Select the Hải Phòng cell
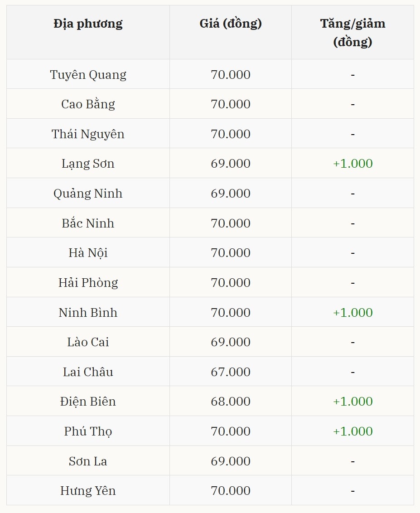The height and width of the screenshot is (513, 420). (88, 283)
